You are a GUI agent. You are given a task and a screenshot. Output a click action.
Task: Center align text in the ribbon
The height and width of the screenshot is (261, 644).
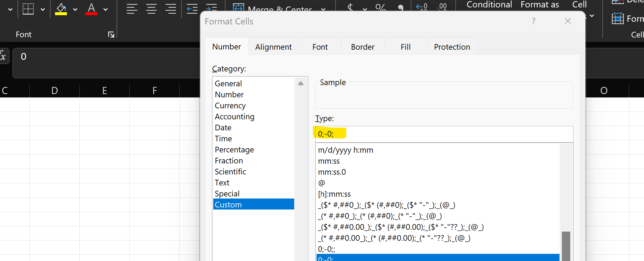pyautogui.click(x=151, y=9)
